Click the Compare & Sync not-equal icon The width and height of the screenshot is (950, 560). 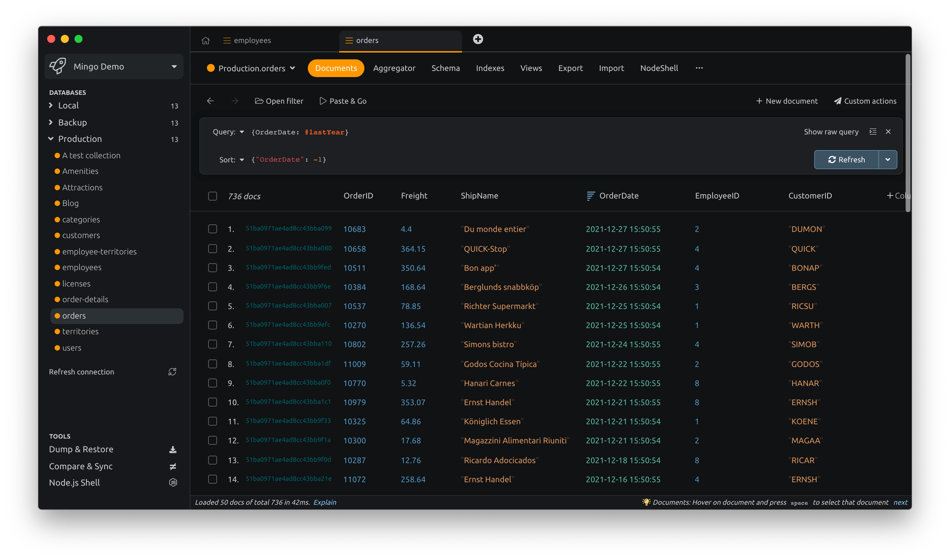click(x=173, y=467)
